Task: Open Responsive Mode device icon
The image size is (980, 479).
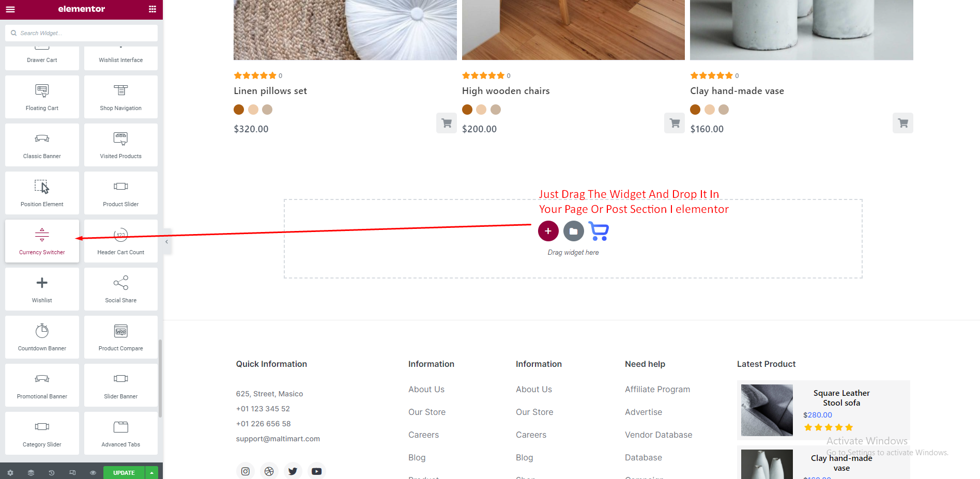Action: click(72, 473)
